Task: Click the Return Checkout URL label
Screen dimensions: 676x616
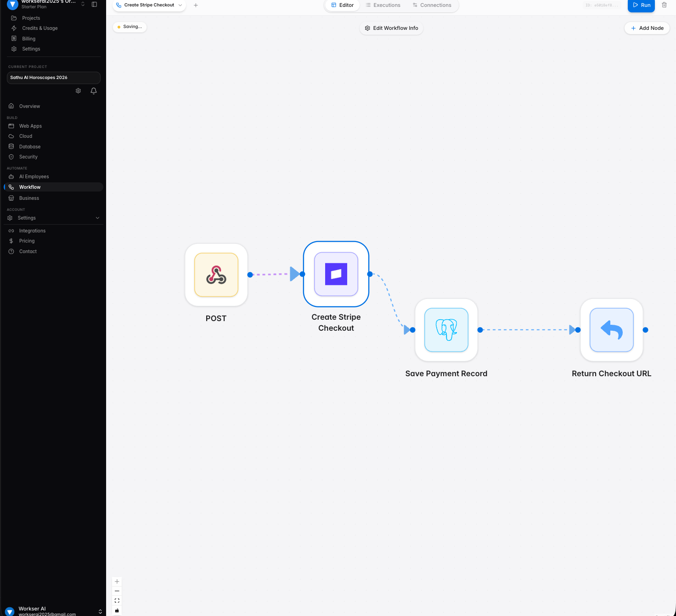Action: 612,373
